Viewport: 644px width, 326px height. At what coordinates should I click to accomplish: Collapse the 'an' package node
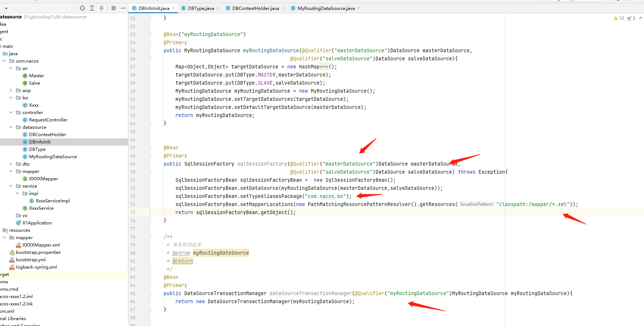11,68
